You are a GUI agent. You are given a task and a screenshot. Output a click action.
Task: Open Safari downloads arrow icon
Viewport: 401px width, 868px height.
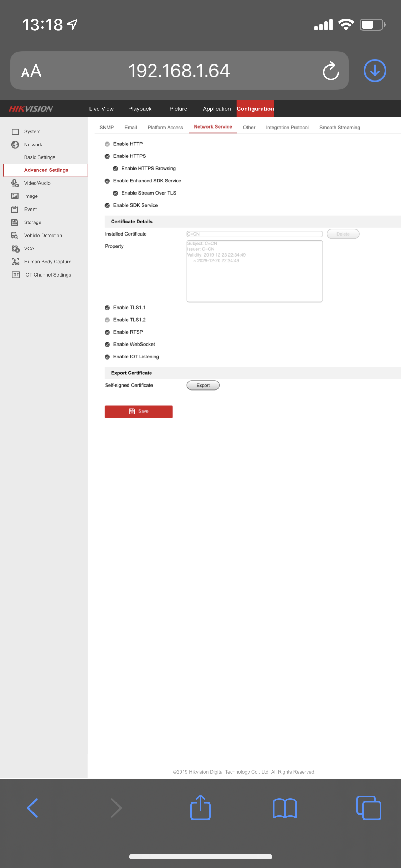[x=375, y=71]
